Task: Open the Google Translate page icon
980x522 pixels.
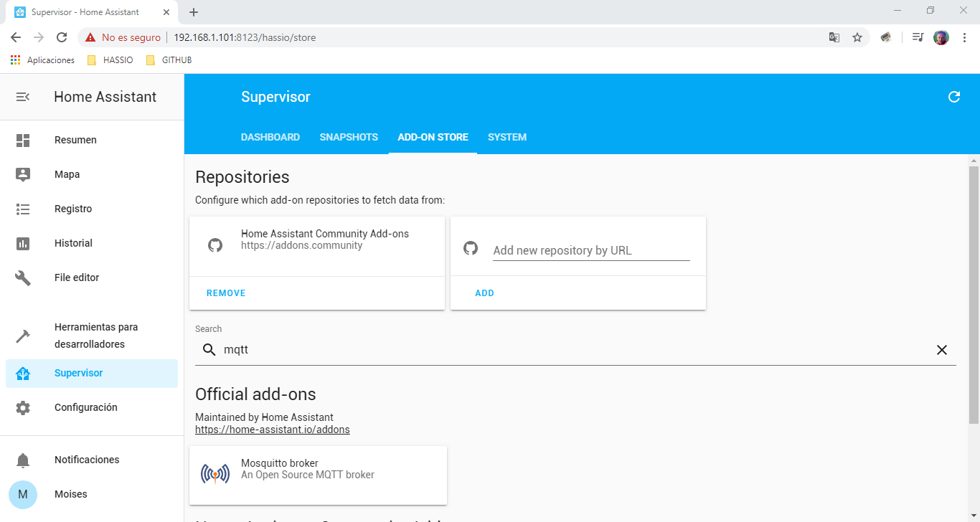Action: pyautogui.click(x=834, y=37)
